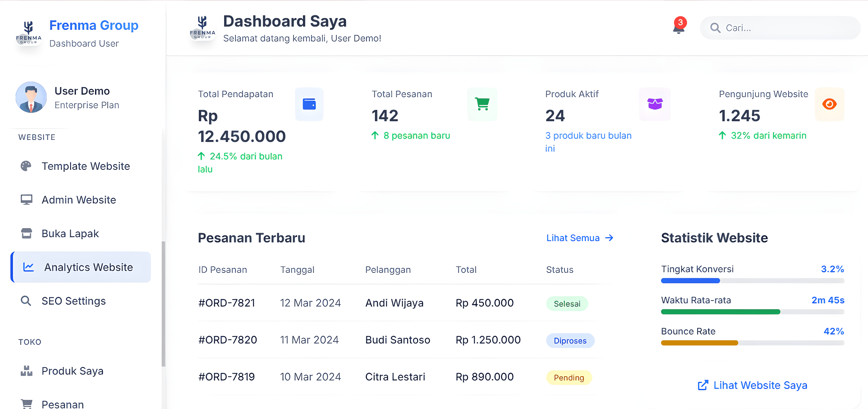The height and width of the screenshot is (409, 868).
Task: Select the Pesanan cart icon in sidebar
Action: 27,403
